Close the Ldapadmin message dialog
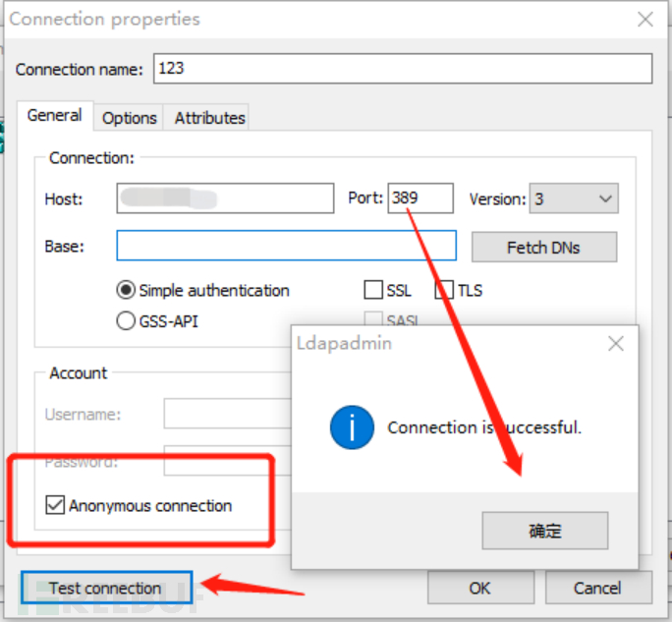 pos(615,344)
